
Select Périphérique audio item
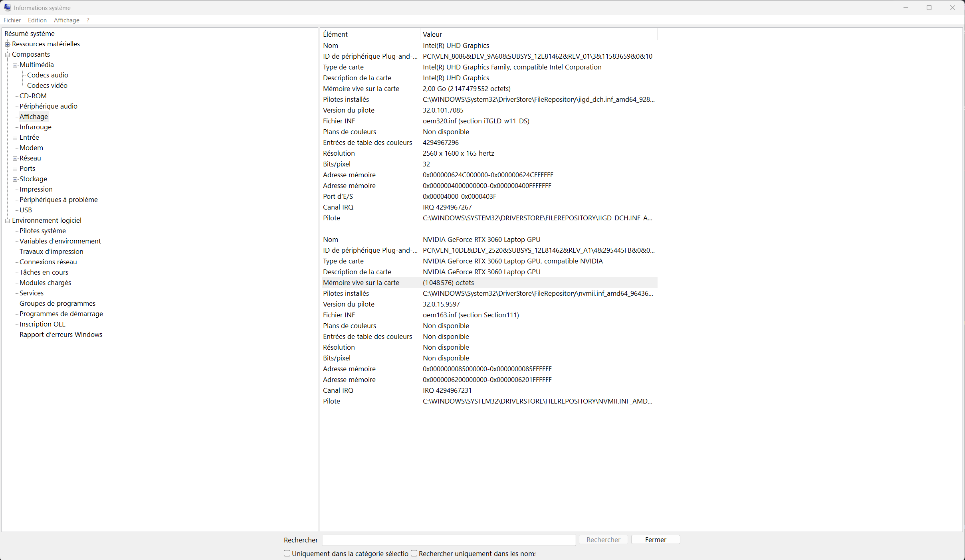click(x=48, y=106)
